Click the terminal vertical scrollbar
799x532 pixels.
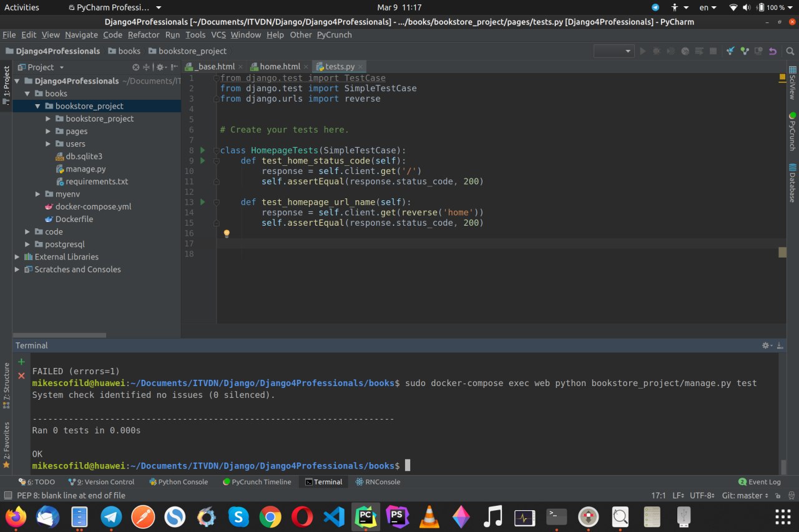(x=783, y=467)
